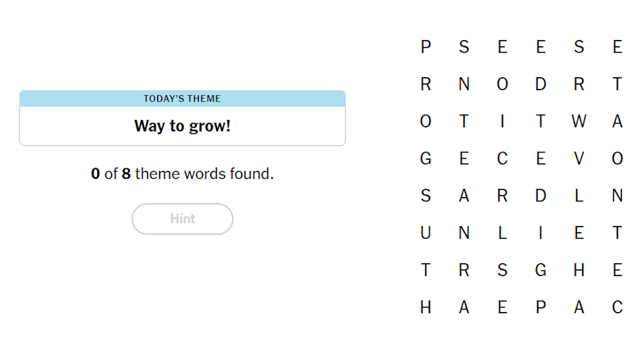This screenshot has width=644, height=343.
Task: Click the theme title Way to grow!
Action: (182, 126)
